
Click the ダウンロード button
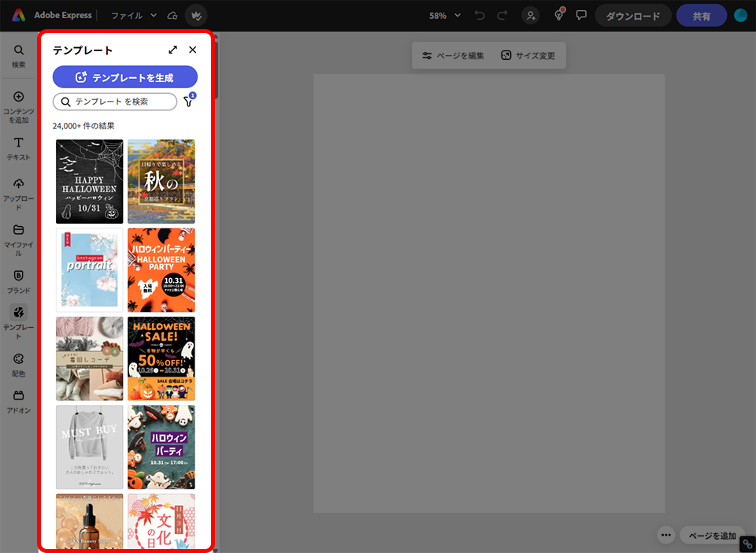coord(632,16)
